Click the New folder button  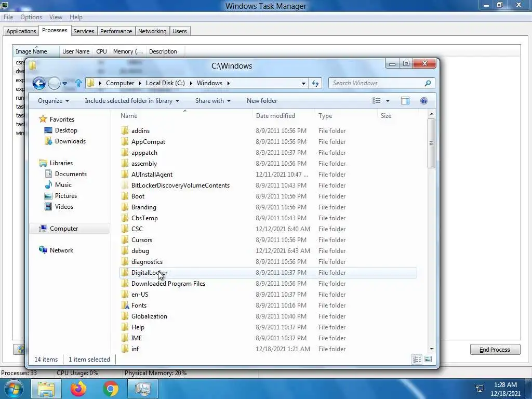(x=262, y=101)
